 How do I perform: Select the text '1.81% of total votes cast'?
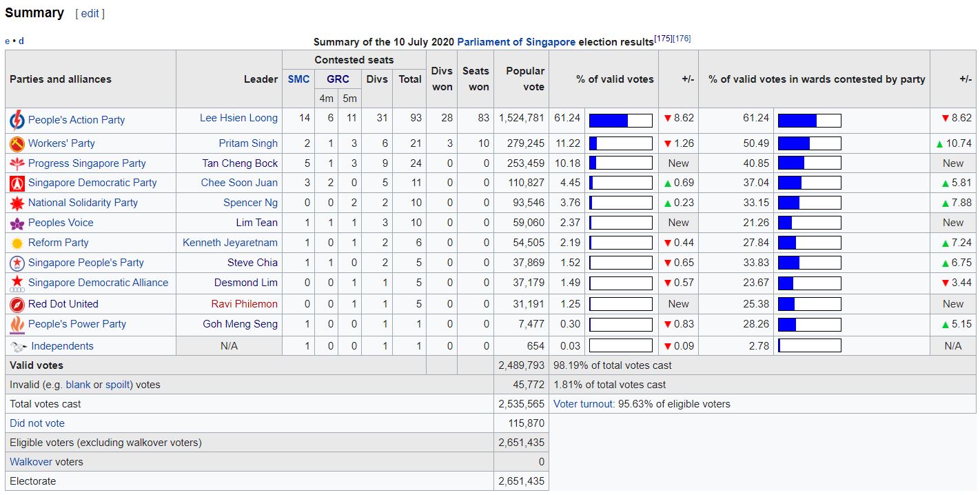pos(610,385)
